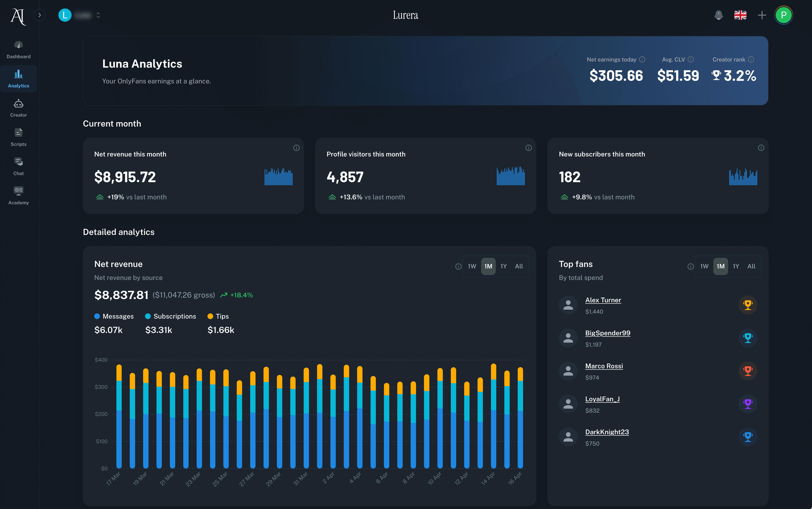The height and width of the screenshot is (509, 812).
Task: Select All time range for Net revenue
Action: 519,266
